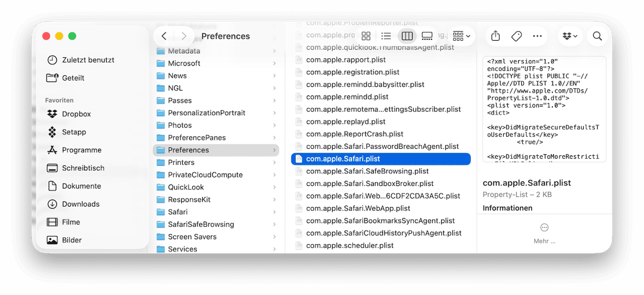Open the Dropbox toolbar dropdown
The image size is (644, 295).
570,36
